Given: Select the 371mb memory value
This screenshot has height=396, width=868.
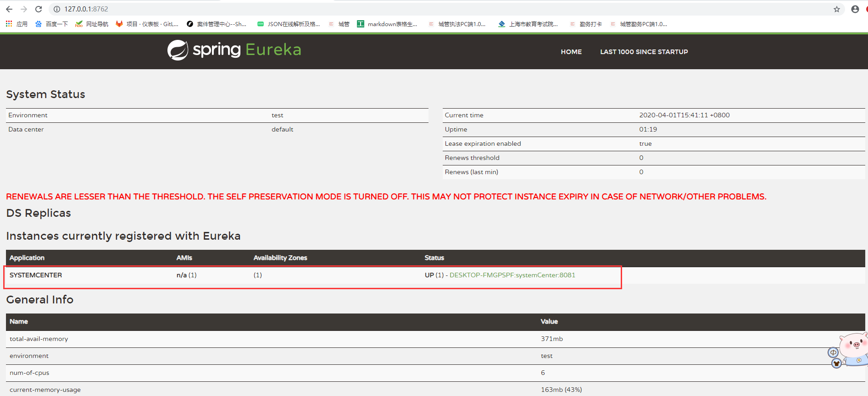Looking at the screenshot, I should tap(552, 339).
